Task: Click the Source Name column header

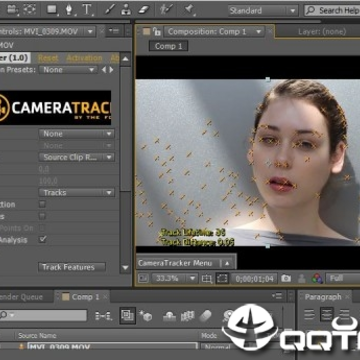Action: [37, 335]
